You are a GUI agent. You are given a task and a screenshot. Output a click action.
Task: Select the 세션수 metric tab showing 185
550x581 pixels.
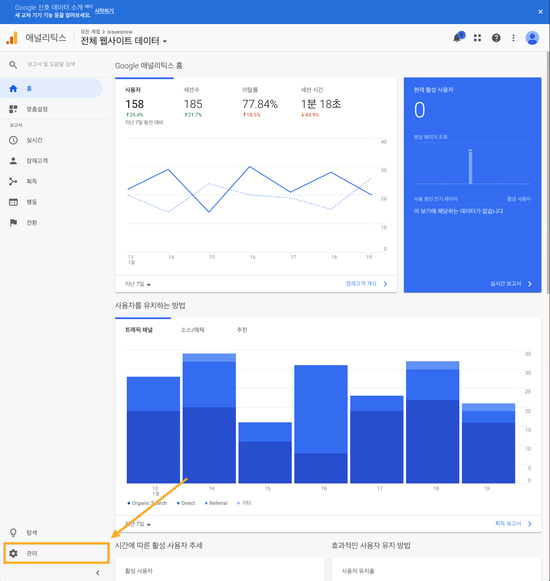193,102
